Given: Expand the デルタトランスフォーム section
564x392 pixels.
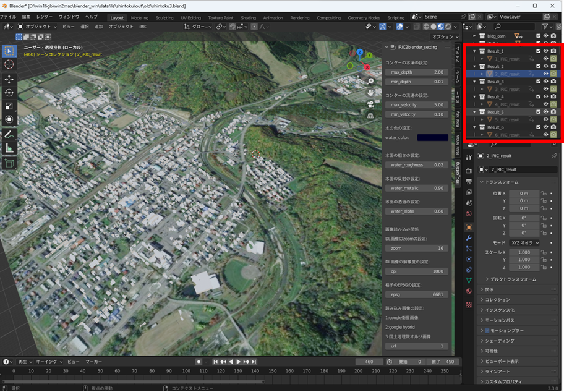Looking at the screenshot, I should pyautogui.click(x=510, y=279).
